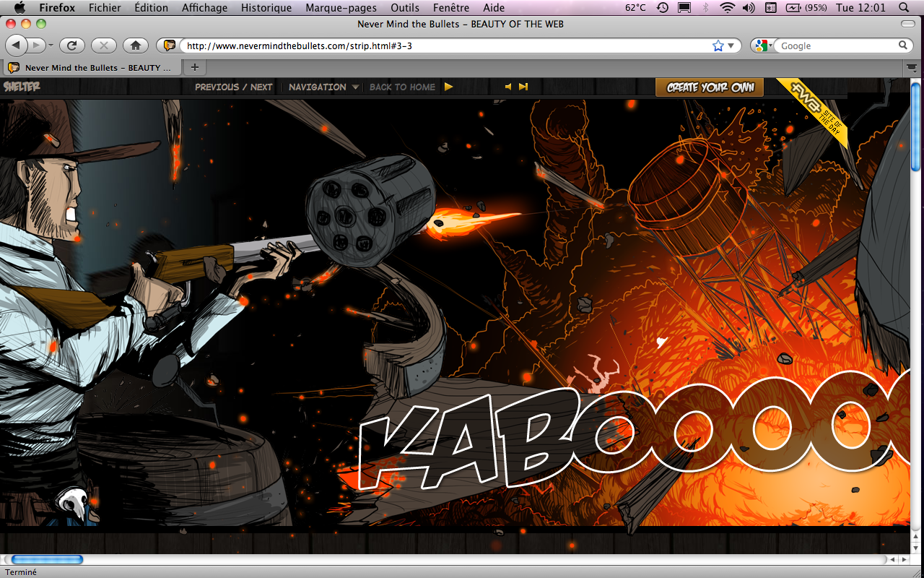
Task: Bookmark this page with the star icon
Action: tap(718, 46)
